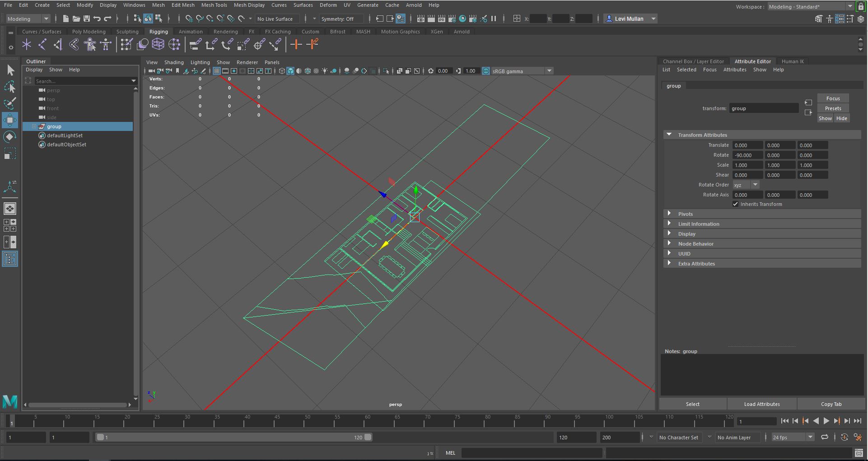Click the Create Joints shelf icon
This screenshot has width=868, height=461.
coord(42,44)
